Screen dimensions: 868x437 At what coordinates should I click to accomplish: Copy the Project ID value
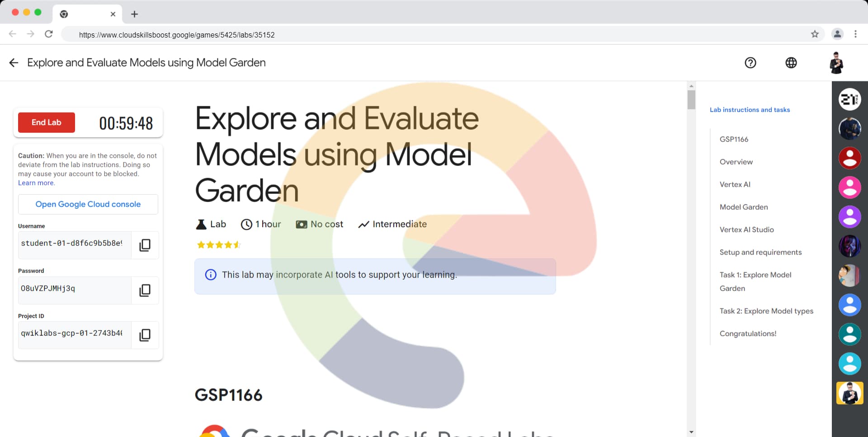145,335
